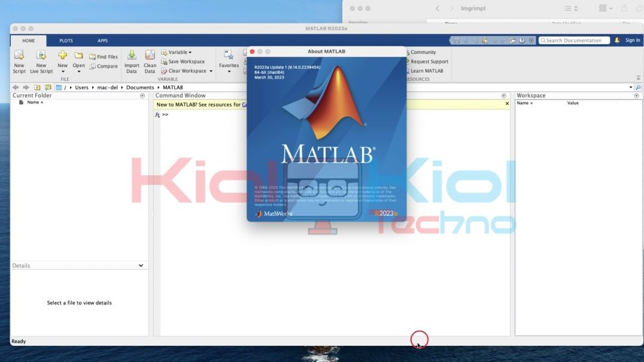The height and width of the screenshot is (362, 644).
Task: Expand dropdown arrow under Open button
Action: 79,71
